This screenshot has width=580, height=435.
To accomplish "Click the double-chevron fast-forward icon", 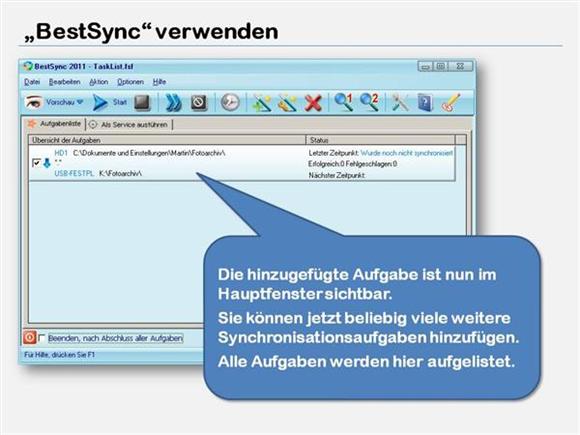I will [x=173, y=102].
